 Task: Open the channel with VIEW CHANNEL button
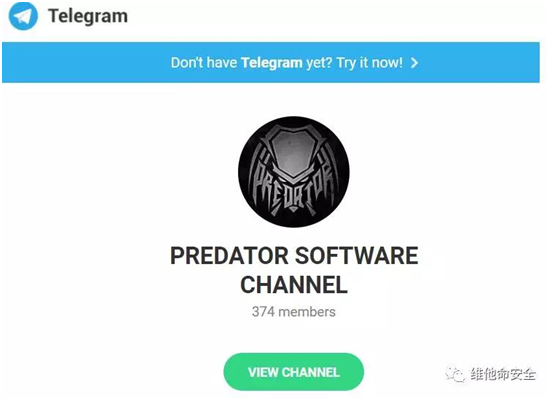pyautogui.click(x=294, y=372)
